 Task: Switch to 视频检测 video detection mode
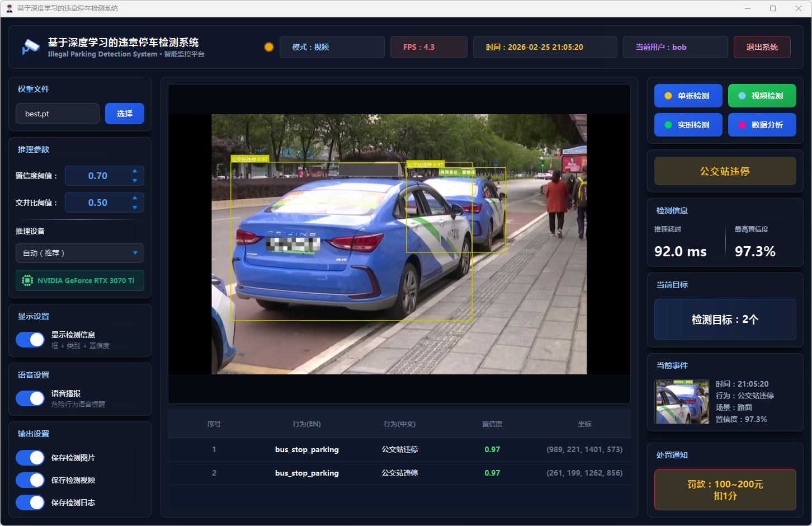pos(762,96)
